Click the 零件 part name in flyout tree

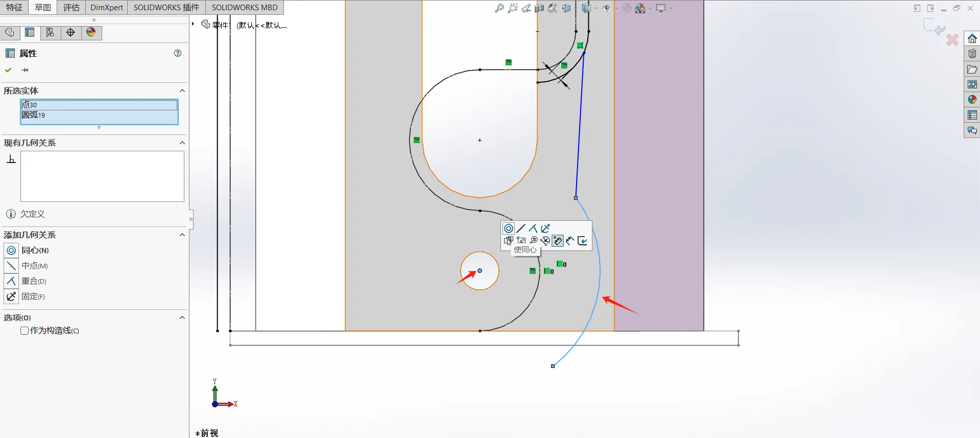click(220, 25)
